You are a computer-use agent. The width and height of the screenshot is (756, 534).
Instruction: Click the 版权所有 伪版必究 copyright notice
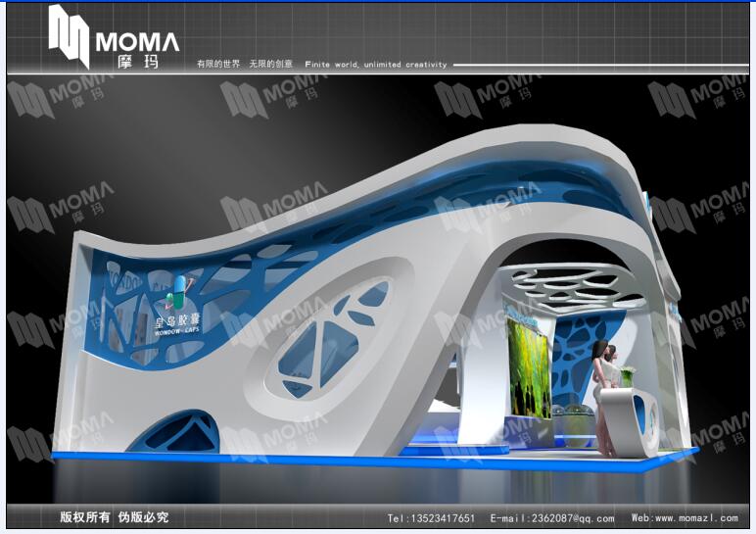click(115, 517)
